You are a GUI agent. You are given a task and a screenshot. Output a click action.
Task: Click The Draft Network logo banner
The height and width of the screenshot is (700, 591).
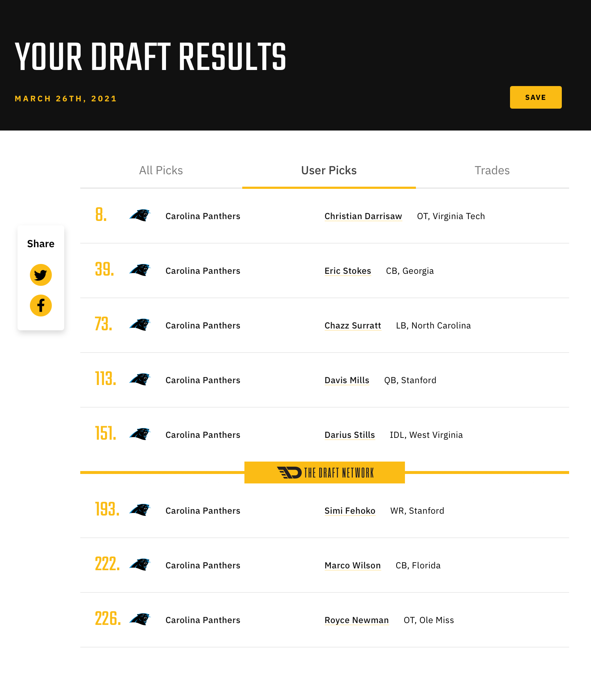coord(325,472)
